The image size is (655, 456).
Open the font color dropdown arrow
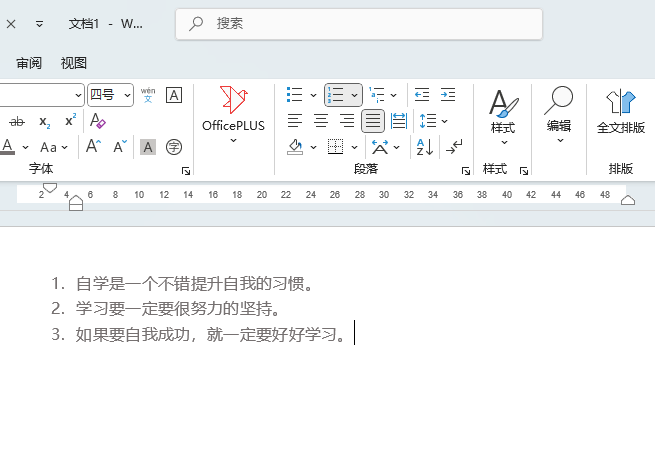click(x=25, y=147)
